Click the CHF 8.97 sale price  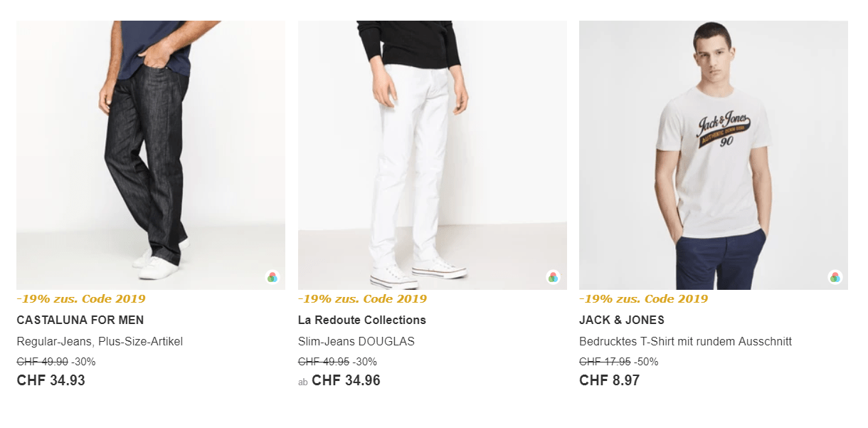pos(609,380)
